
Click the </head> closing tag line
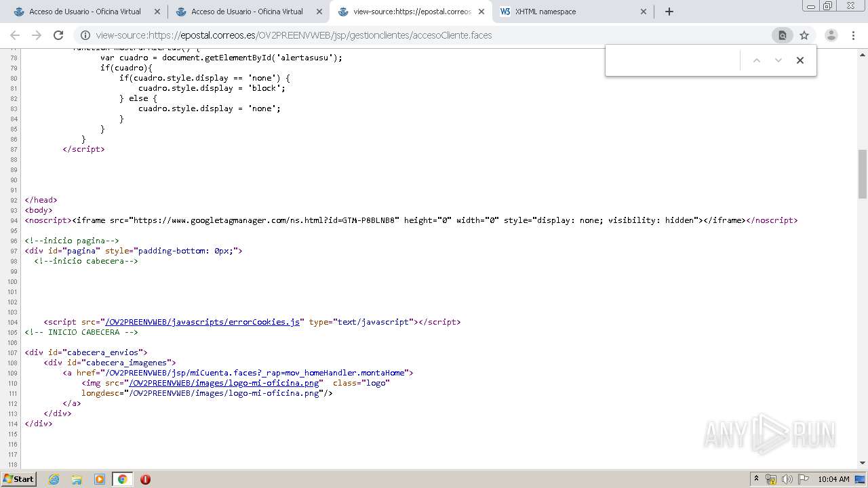tap(41, 200)
